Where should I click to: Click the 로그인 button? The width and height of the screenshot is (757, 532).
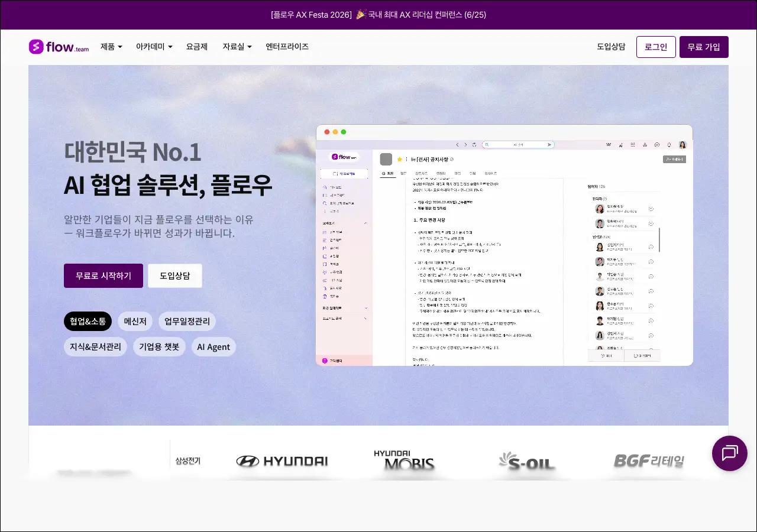click(x=656, y=47)
